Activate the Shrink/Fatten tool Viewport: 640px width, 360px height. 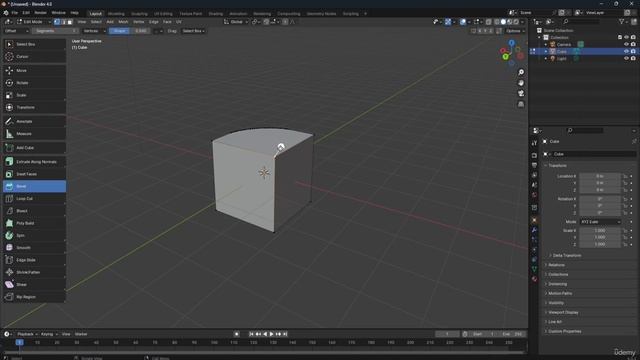tap(34, 272)
